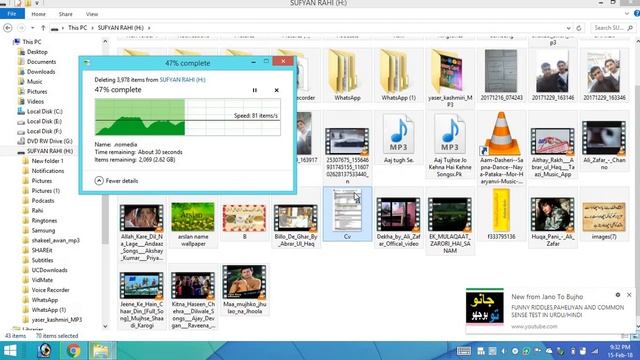Switch to the Home ribbon tab
This screenshot has width=640, height=360.
(x=38, y=14)
